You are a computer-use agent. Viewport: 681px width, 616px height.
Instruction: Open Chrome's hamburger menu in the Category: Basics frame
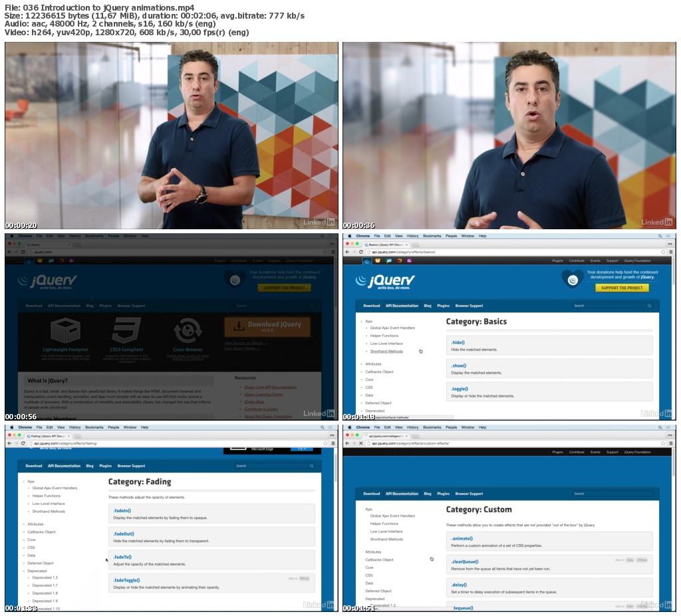(x=671, y=252)
